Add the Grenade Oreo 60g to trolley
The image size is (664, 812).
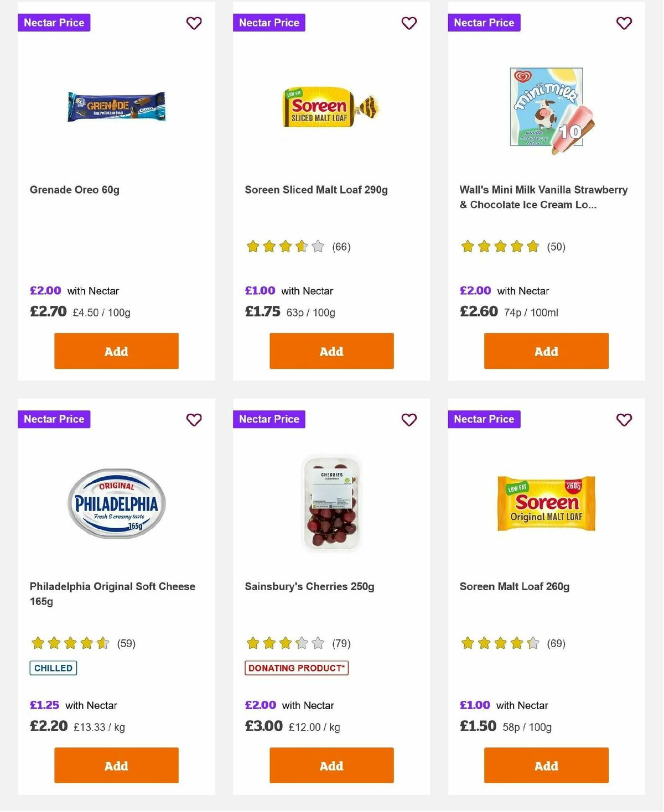tap(116, 351)
